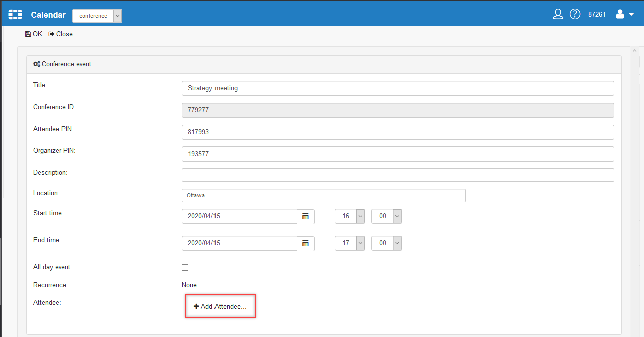Click Close to exit the event

pyautogui.click(x=60, y=34)
